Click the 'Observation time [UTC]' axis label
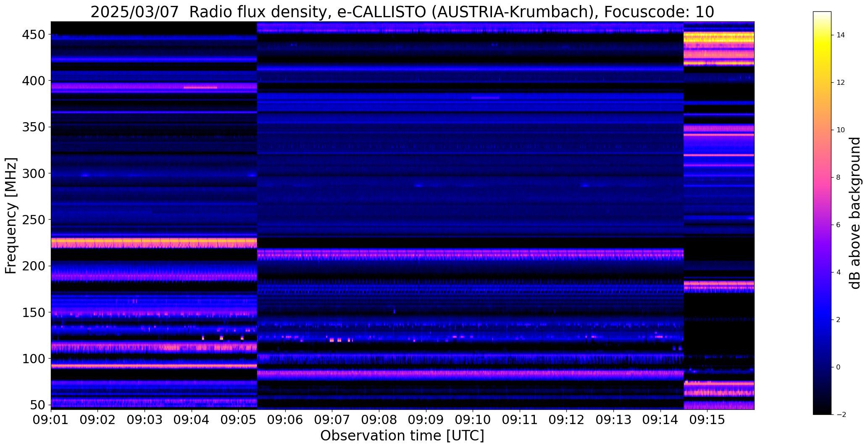The width and height of the screenshot is (868, 448). [x=402, y=435]
